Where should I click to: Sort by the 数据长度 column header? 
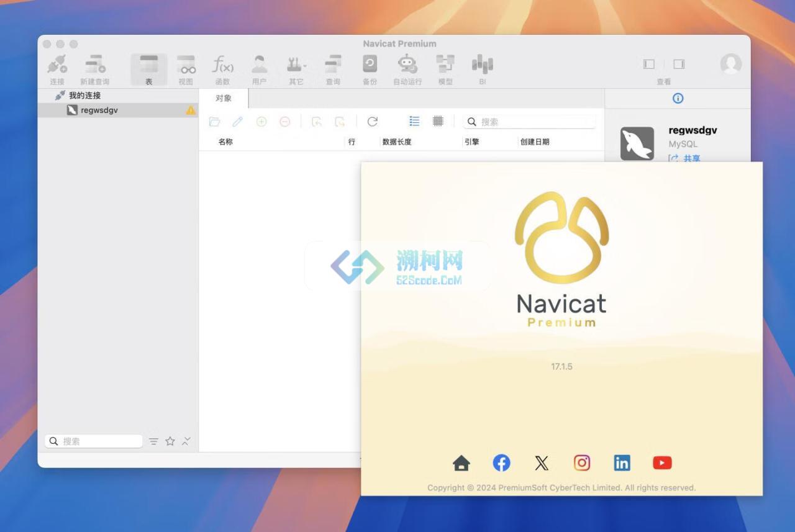point(397,142)
